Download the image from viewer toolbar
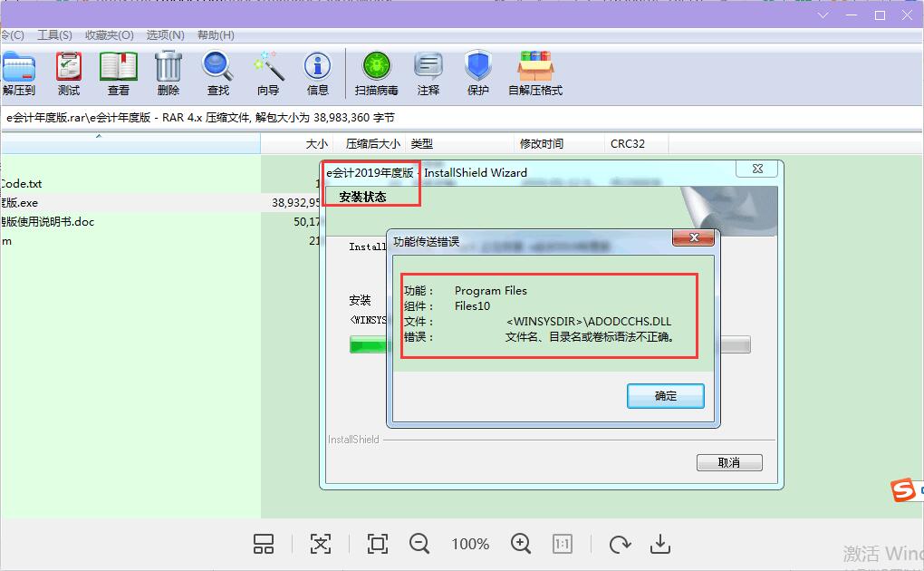This screenshot has width=924, height=571. 660,544
